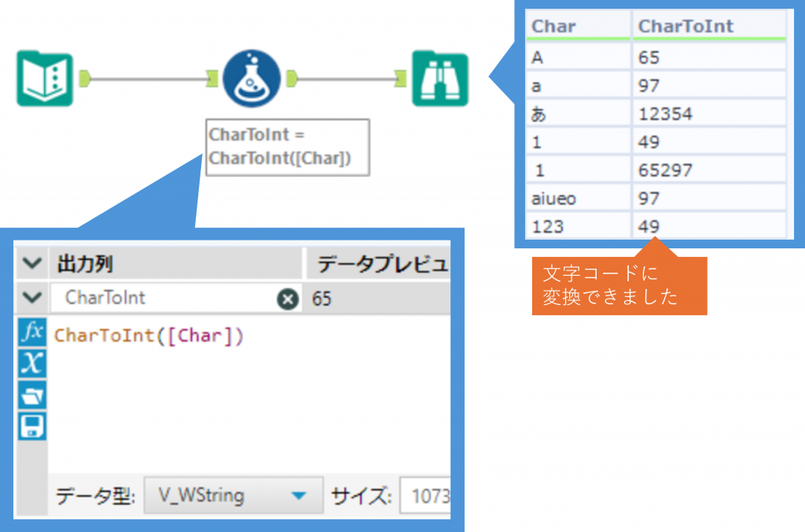
Task: Collapse the CharToInt expression chevron
Action: click(x=31, y=298)
